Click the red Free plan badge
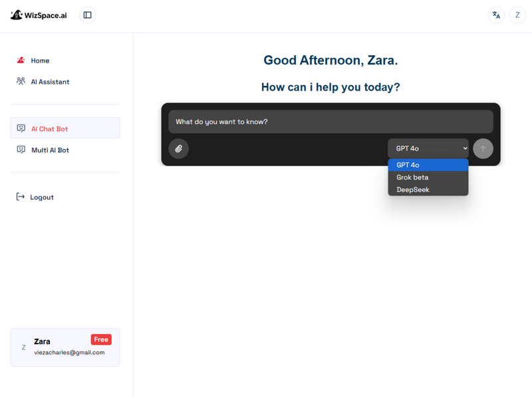This screenshot has height=398, width=532. [x=101, y=339]
